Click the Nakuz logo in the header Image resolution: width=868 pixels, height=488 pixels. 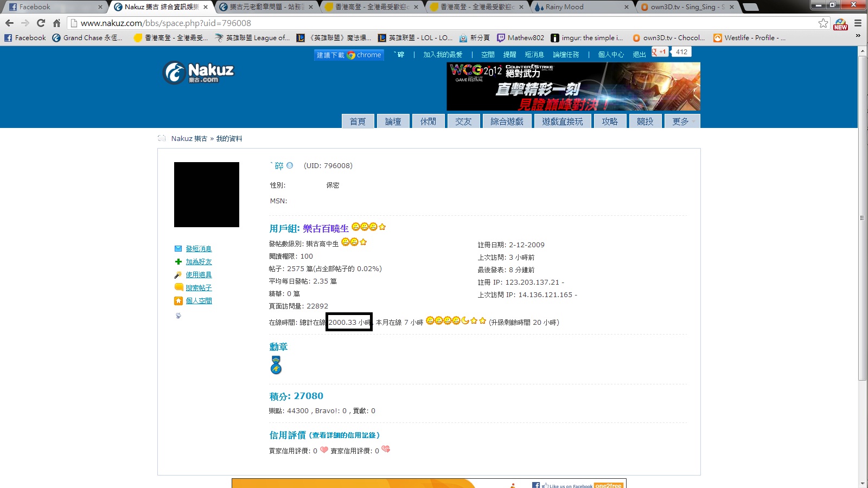click(199, 73)
